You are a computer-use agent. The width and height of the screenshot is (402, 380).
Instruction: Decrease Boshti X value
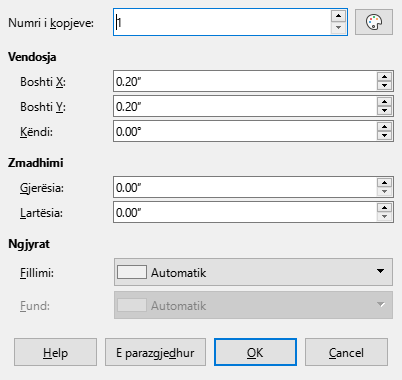[x=384, y=86]
